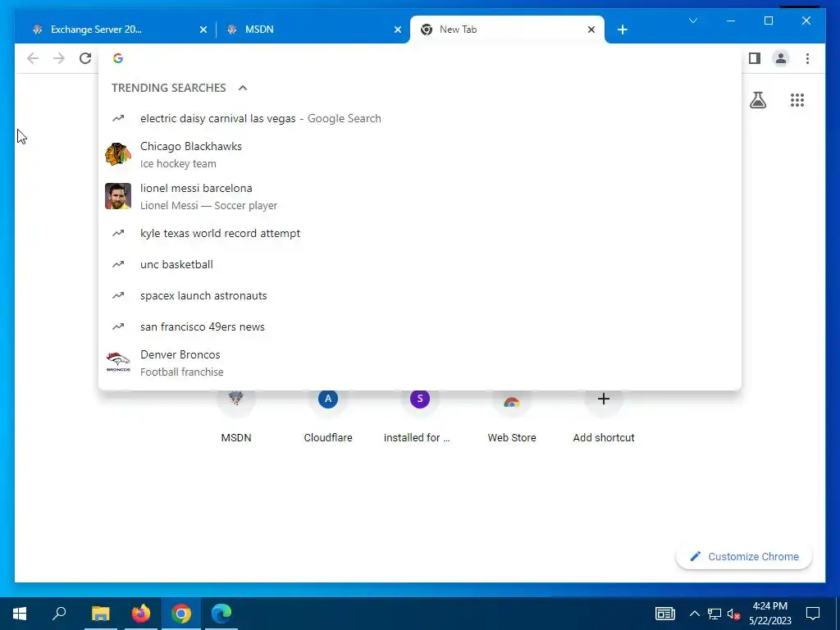
Task: Close the MSDN tab
Action: (398, 30)
